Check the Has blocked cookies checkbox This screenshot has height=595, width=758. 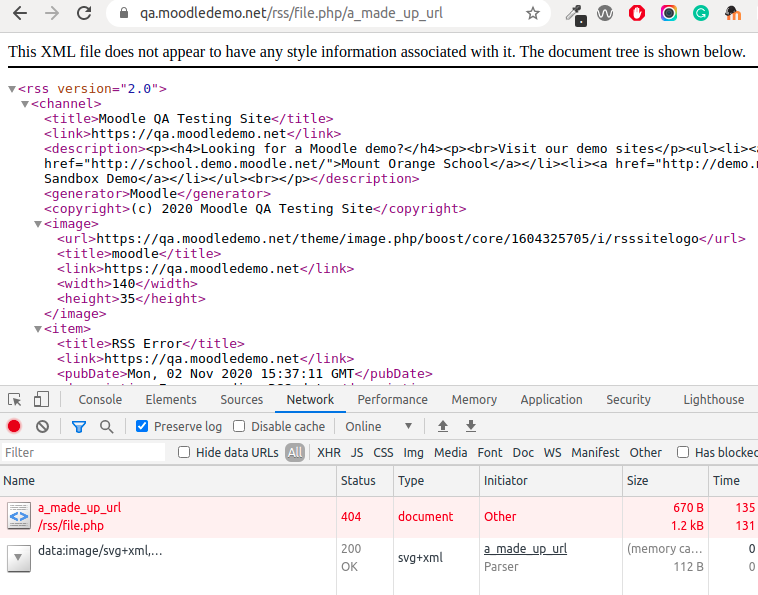tap(683, 452)
